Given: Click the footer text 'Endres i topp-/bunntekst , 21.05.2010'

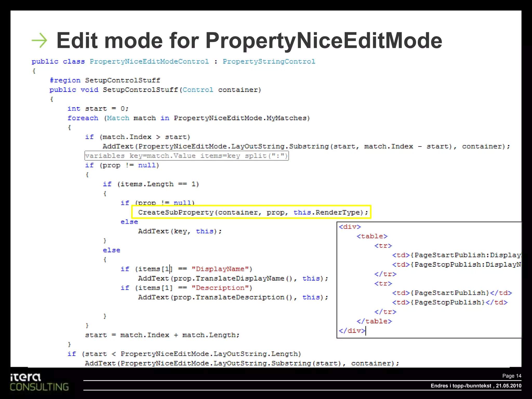Looking at the screenshot, I should [476, 386].
